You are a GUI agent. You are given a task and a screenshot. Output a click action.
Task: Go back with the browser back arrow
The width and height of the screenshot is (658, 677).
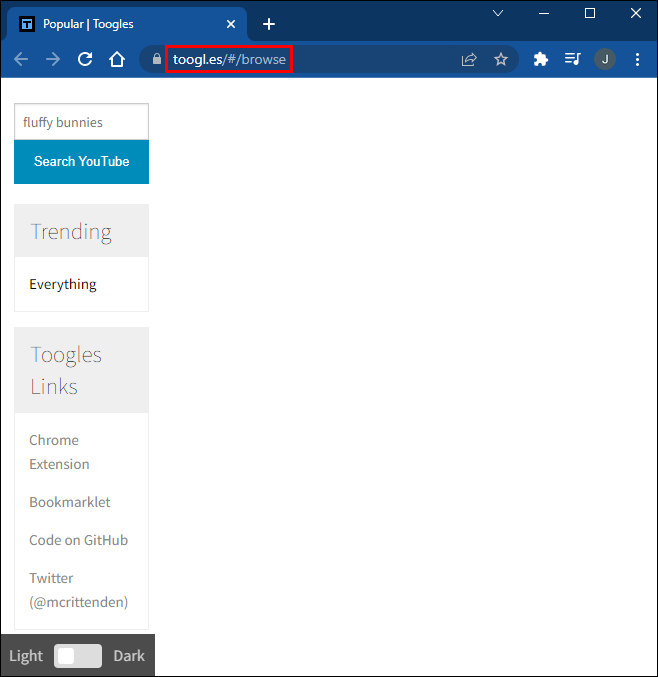[21, 59]
